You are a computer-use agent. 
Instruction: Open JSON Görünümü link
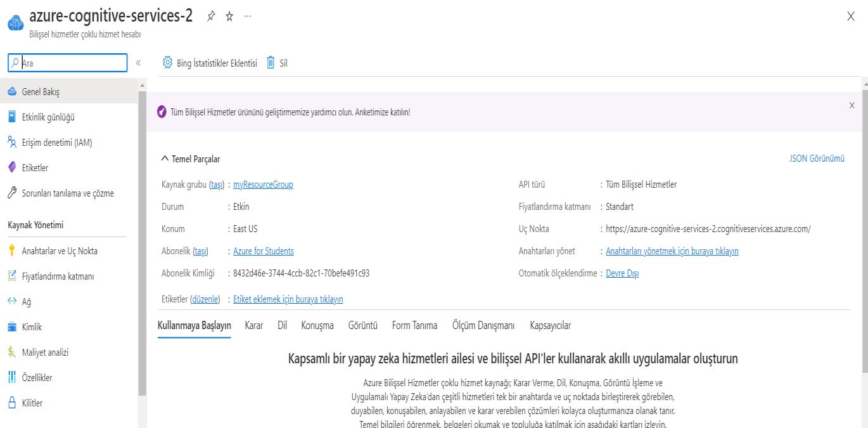pos(817,159)
